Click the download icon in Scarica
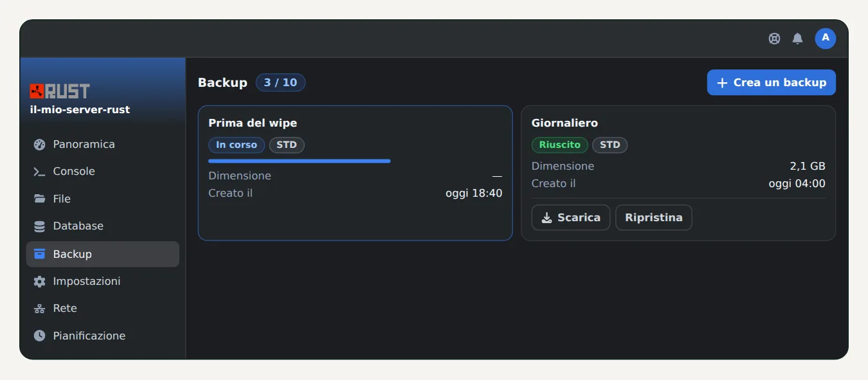 [547, 218]
